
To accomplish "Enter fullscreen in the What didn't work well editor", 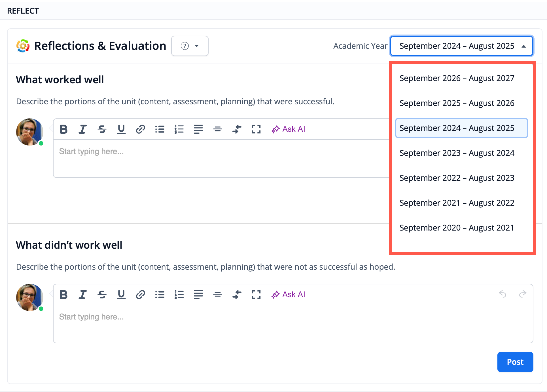I will point(256,295).
